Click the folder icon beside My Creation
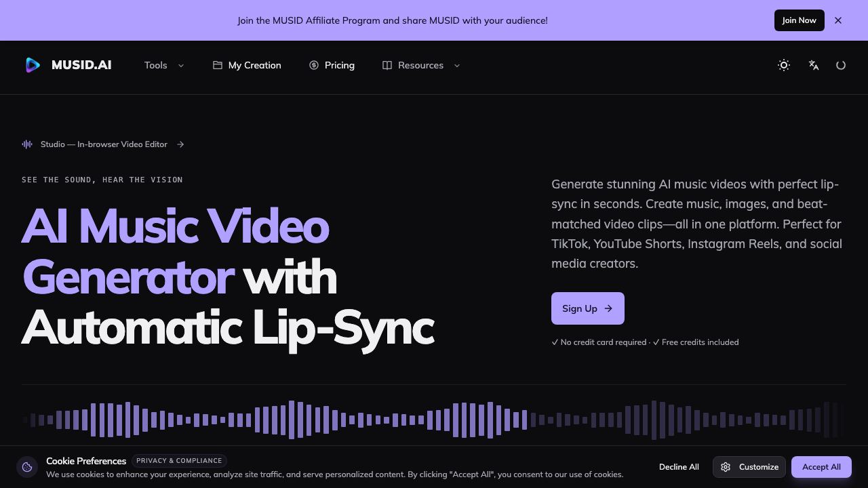Viewport: 868px width, 488px height. pyautogui.click(x=218, y=65)
